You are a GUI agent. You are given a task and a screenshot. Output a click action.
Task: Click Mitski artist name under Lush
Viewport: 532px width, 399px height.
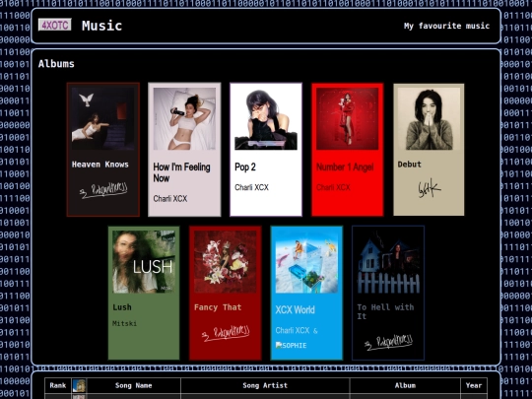tap(124, 324)
